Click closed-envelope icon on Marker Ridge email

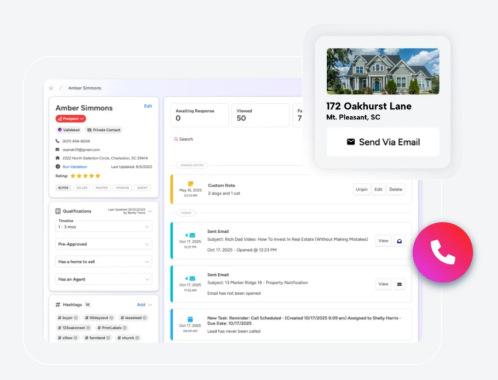point(399,284)
